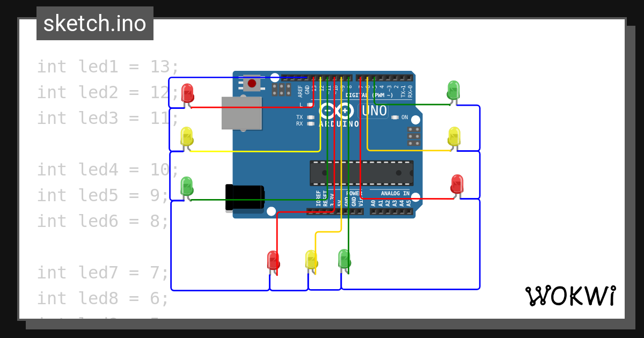Click the DIGITAL (PWM ~) header label

(x=369, y=95)
